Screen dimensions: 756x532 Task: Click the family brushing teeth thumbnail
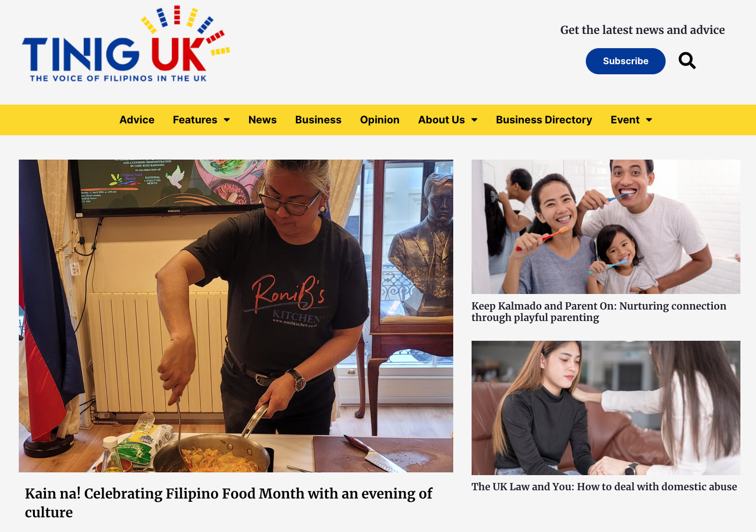606,227
